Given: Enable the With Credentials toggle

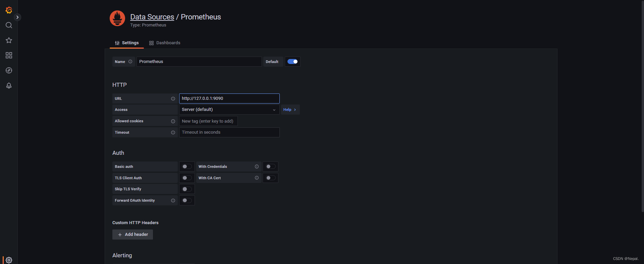Looking at the screenshot, I should [x=270, y=167].
